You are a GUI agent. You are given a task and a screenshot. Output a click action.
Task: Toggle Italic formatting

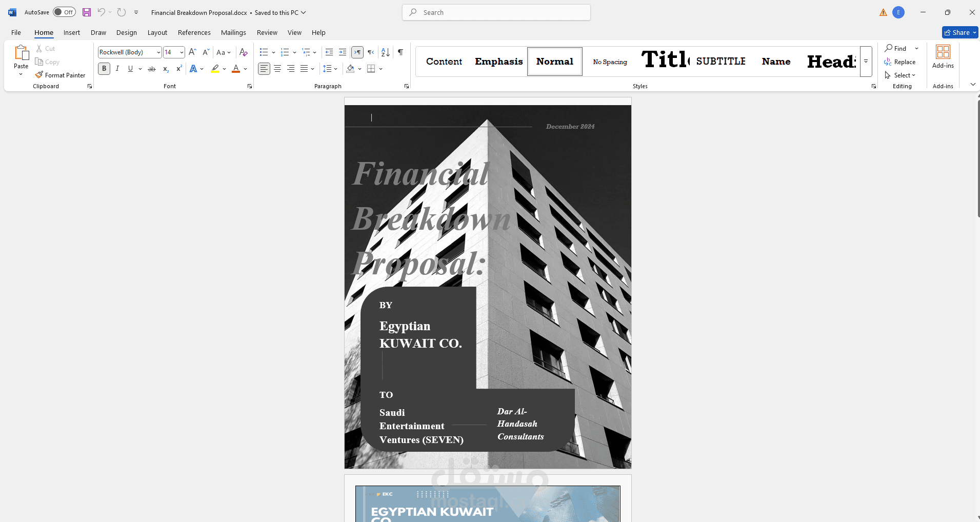coord(117,69)
